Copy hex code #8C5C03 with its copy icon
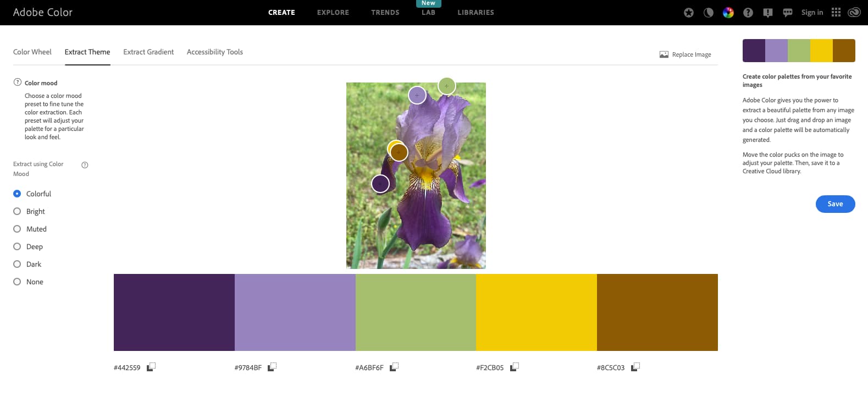 click(x=635, y=367)
